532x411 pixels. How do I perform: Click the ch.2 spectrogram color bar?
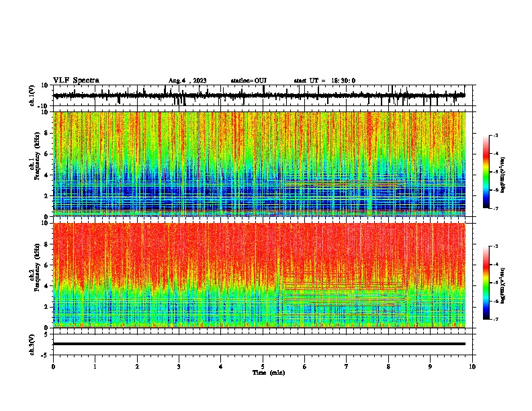[486, 283]
